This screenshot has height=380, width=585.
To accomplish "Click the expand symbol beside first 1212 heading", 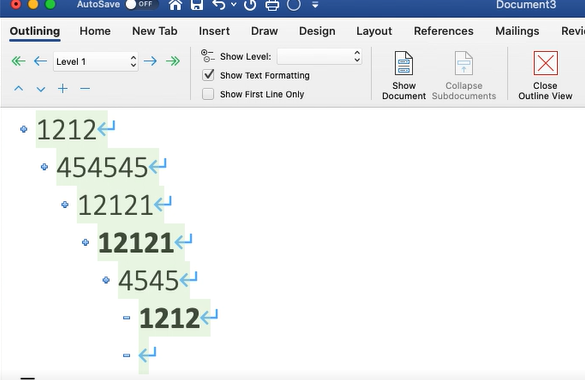I will (x=24, y=129).
